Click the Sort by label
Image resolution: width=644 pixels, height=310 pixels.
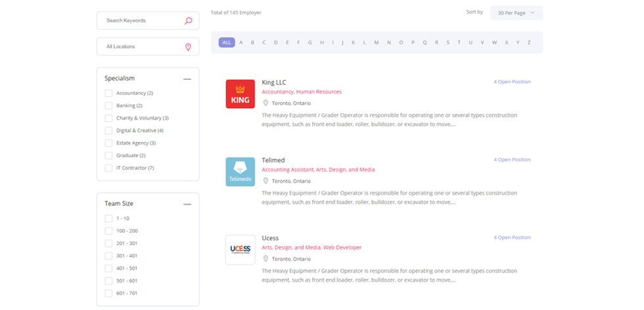(474, 12)
